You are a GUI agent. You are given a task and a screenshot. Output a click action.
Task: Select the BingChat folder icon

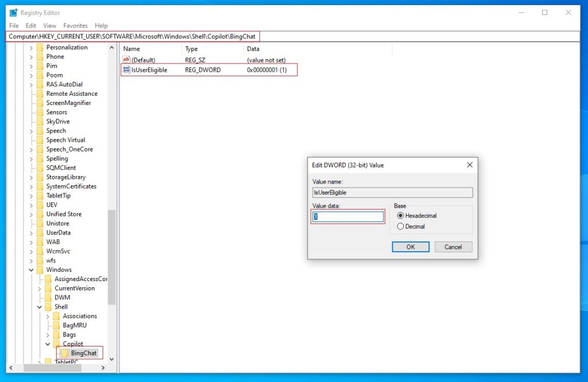coord(65,353)
